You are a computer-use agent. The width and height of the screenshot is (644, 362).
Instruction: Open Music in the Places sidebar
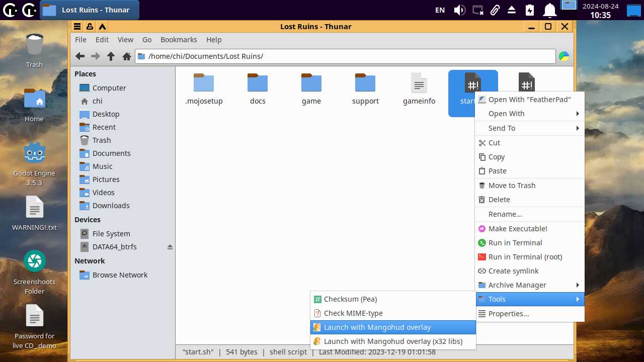(122, 166)
